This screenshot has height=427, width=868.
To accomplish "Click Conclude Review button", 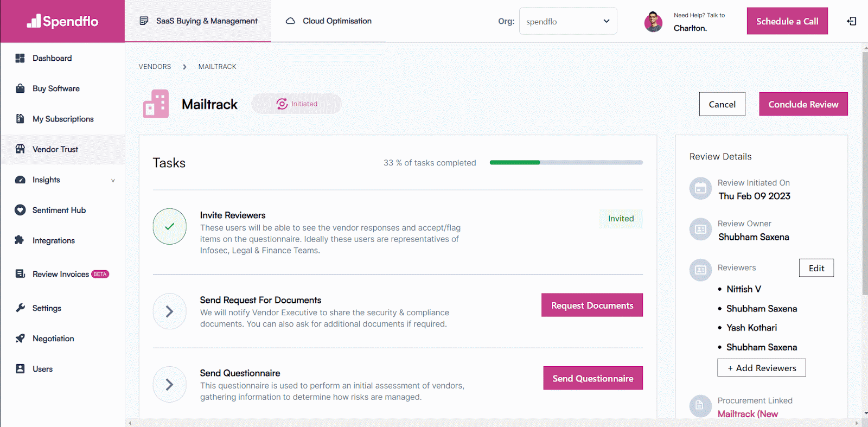I will (803, 104).
